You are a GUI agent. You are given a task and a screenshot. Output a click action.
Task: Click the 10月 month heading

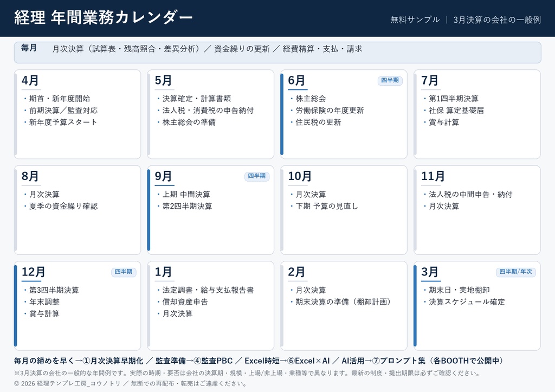click(300, 176)
